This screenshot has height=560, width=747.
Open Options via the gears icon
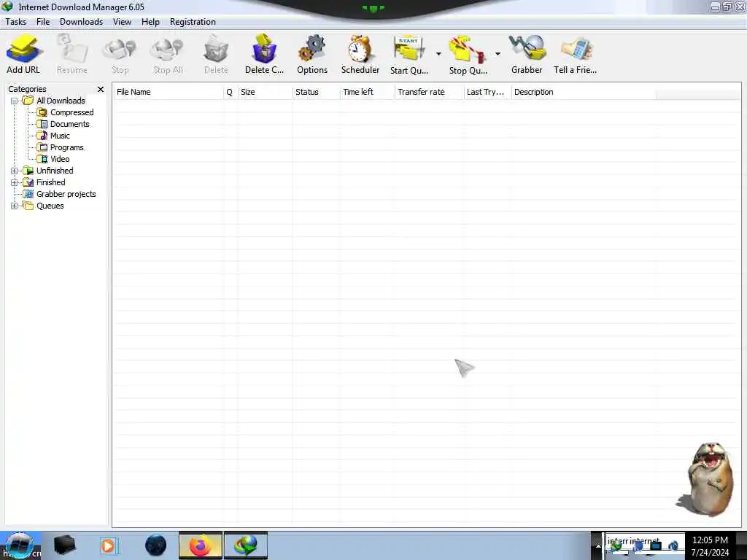312,49
